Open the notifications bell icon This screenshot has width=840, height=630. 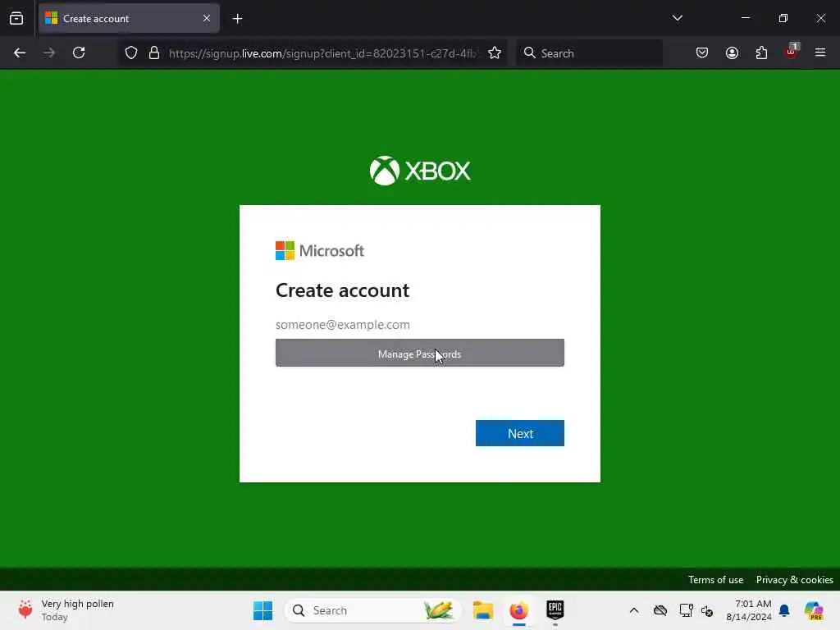click(784, 610)
